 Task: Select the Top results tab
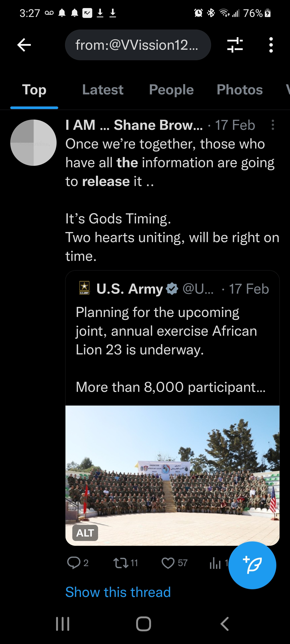pos(34,90)
